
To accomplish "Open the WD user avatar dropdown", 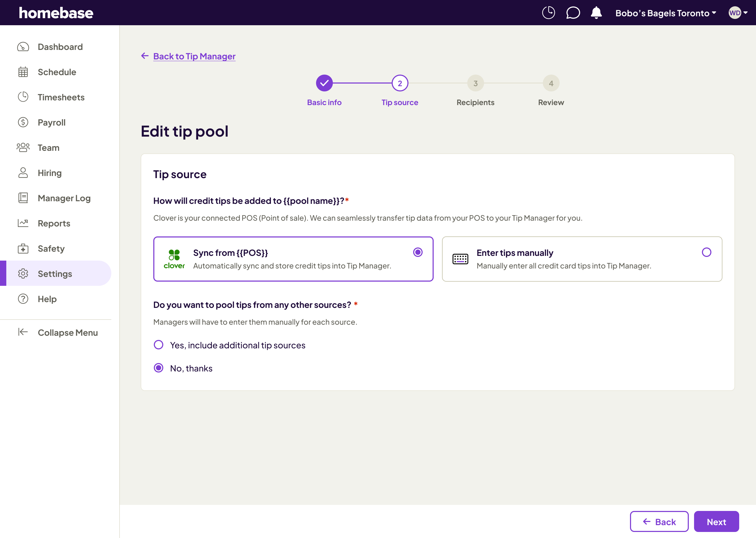I will (738, 13).
